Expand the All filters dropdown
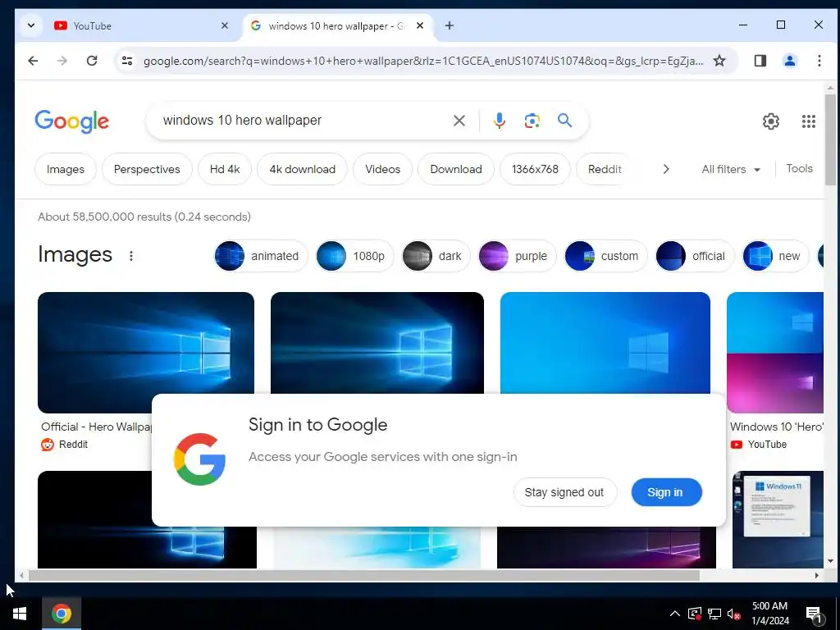Viewport: 840px width, 630px height. 731,169
